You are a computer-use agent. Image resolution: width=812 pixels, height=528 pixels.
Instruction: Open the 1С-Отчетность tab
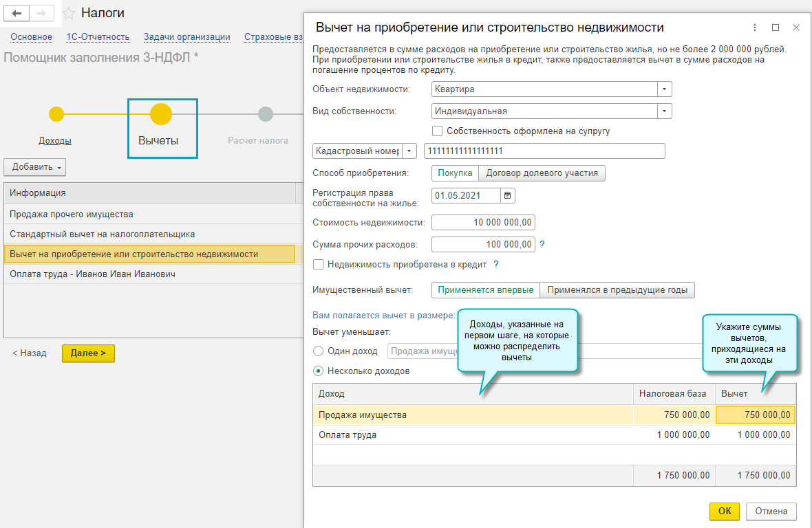tap(98, 37)
